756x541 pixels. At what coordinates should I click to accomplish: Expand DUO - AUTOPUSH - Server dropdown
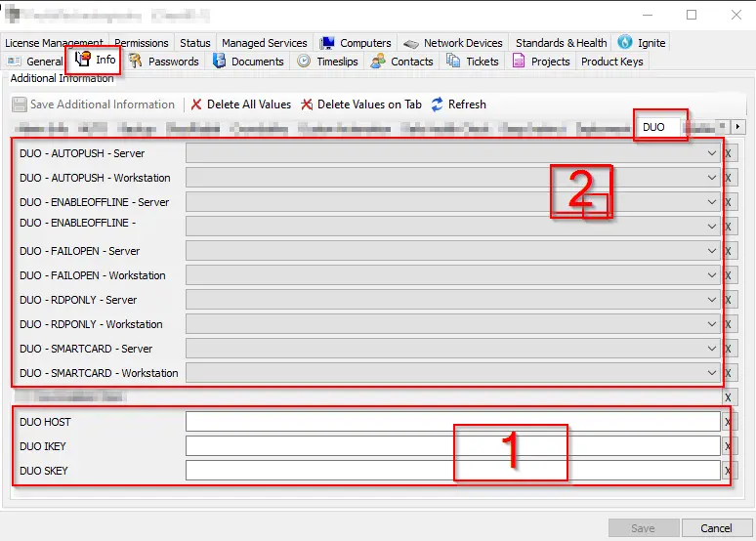[712, 153]
